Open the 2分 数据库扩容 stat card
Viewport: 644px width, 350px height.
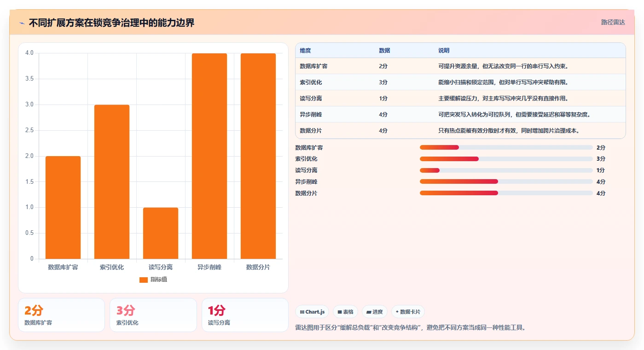(x=61, y=315)
